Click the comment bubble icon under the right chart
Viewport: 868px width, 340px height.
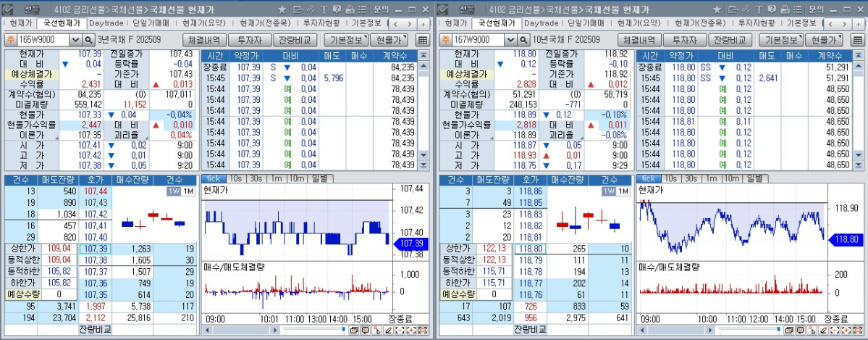tap(801, 331)
